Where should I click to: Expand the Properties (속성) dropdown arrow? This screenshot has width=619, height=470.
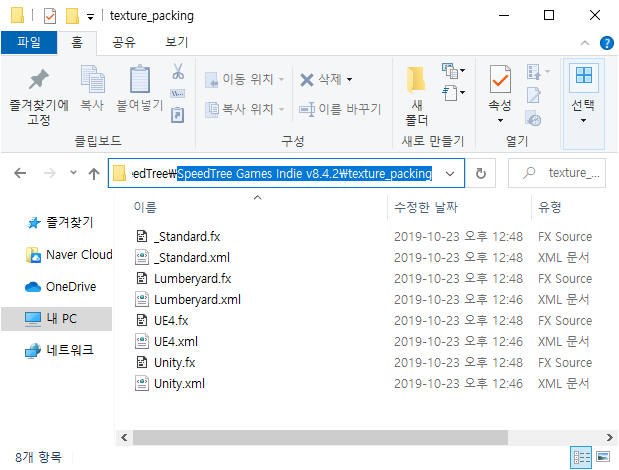(x=500, y=120)
